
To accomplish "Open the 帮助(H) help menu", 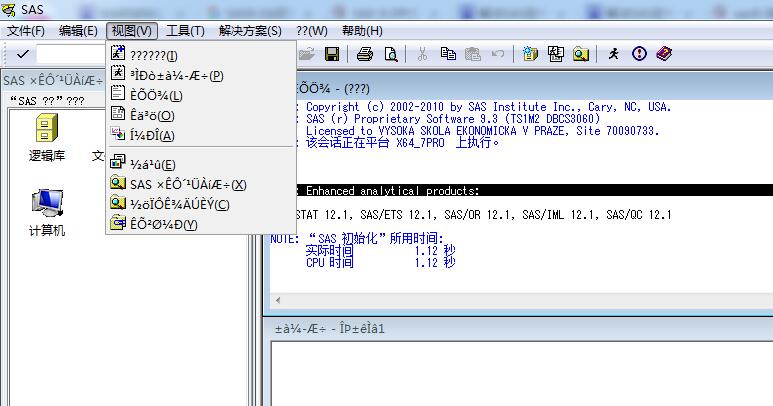I will point(362,31).
